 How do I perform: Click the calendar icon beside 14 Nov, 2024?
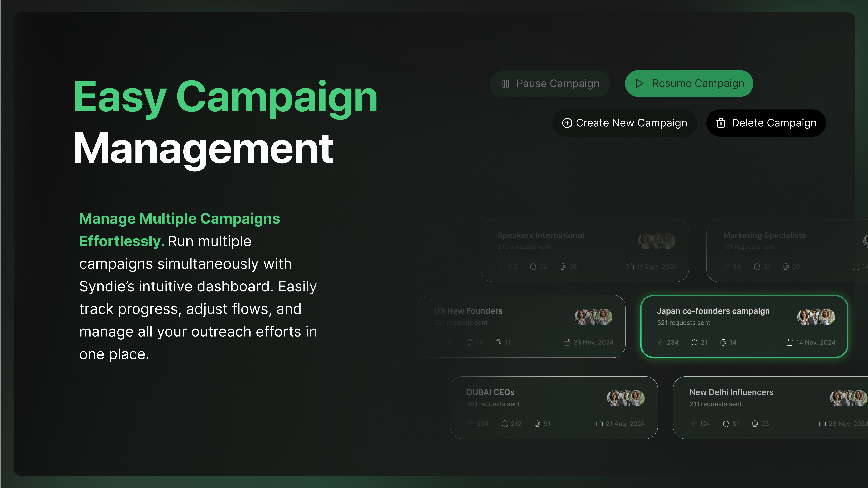coord(789,342)
